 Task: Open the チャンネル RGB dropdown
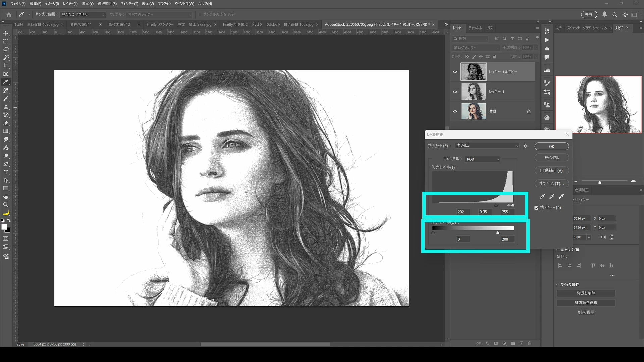pos(482,159)
